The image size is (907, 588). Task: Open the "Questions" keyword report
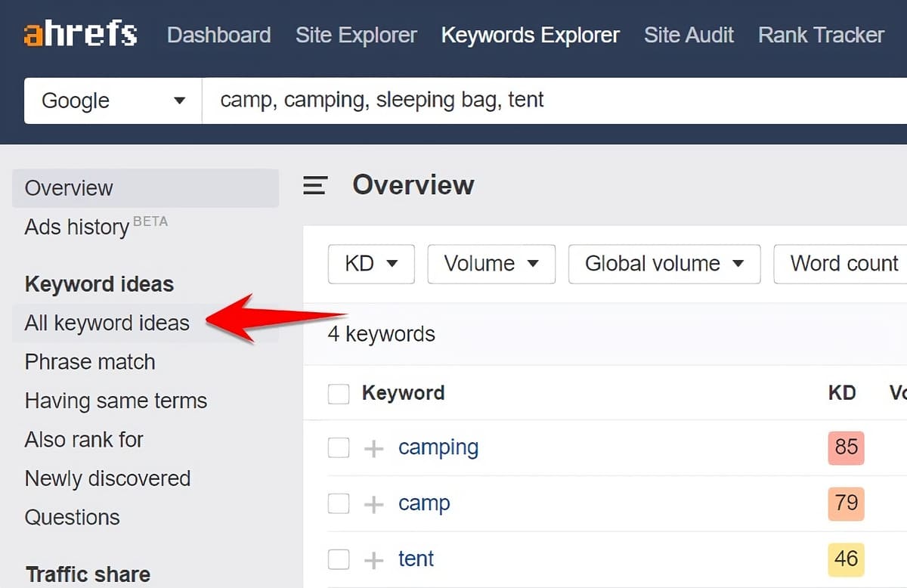tap(72, 517)
